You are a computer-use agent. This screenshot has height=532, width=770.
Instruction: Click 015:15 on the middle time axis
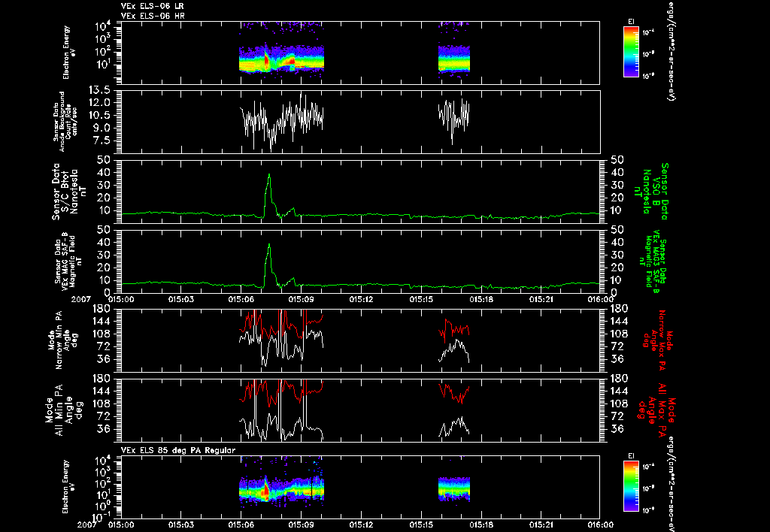[421, 299]
